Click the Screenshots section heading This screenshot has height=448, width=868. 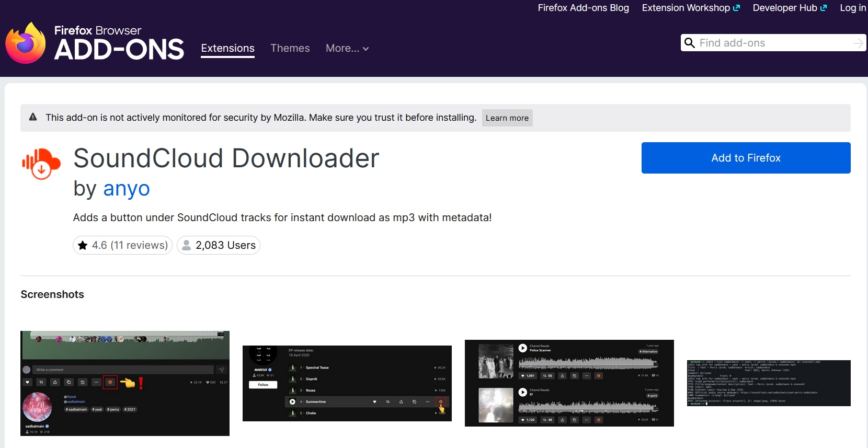point(52,294)
